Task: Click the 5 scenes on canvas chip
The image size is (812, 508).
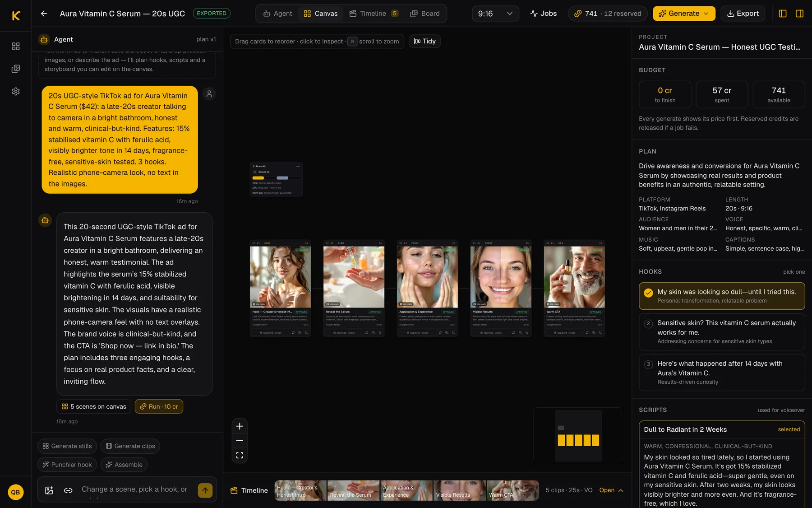Action: (x=94, y=406)
